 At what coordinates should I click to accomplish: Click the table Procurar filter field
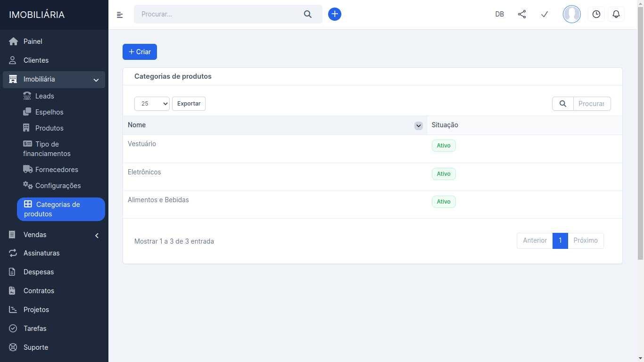pos(592,104)
